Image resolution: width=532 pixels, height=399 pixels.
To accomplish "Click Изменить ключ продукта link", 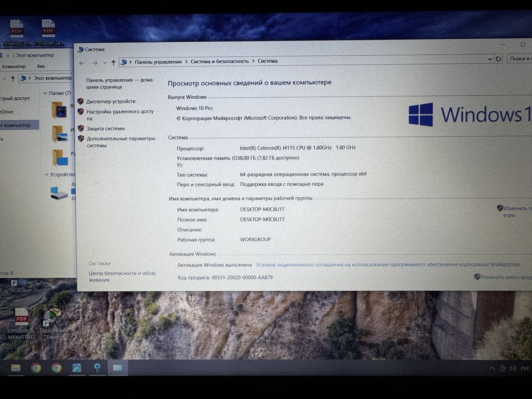I will 506,277.
